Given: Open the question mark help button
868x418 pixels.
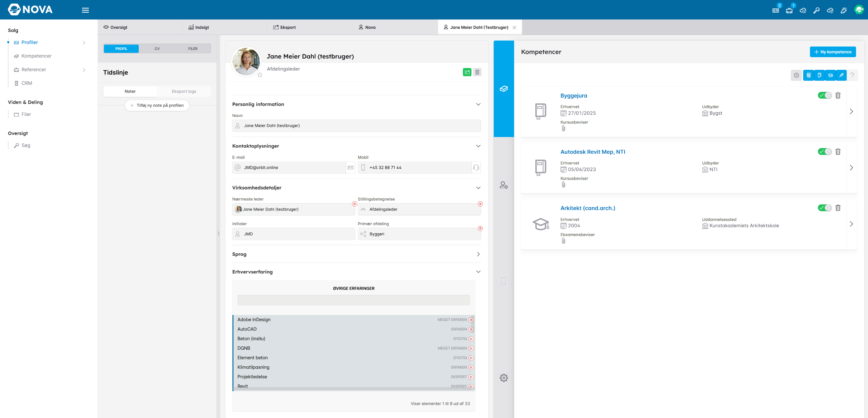Looking at the screenshot, I should [852, 75].
